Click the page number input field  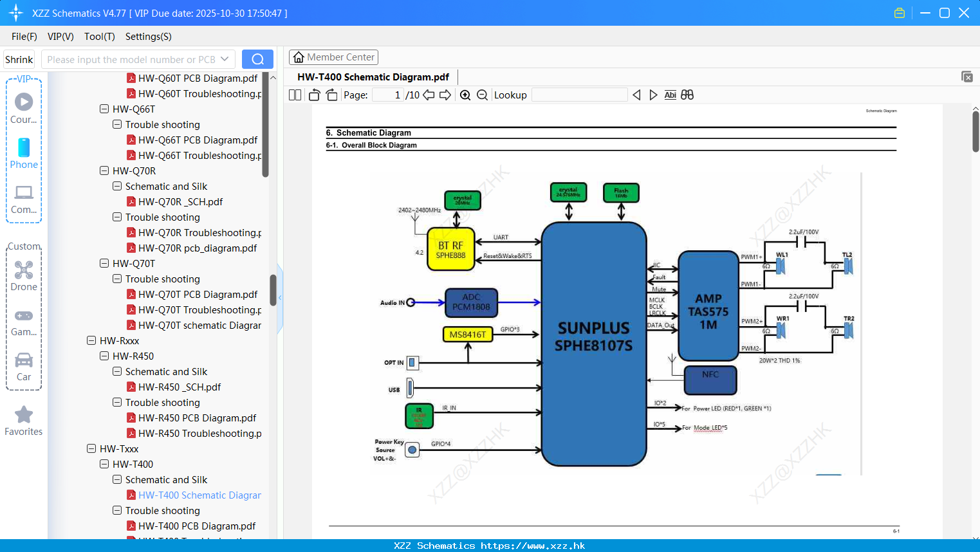[x=388, y=95]
